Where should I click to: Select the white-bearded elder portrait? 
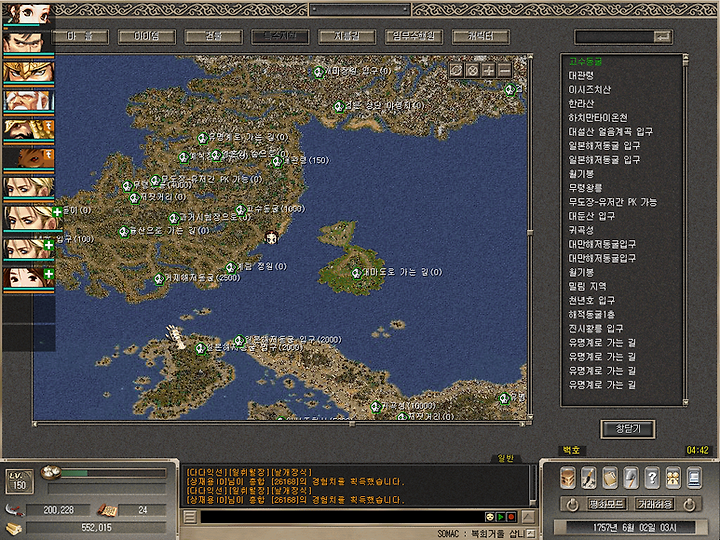pos(28,102)
